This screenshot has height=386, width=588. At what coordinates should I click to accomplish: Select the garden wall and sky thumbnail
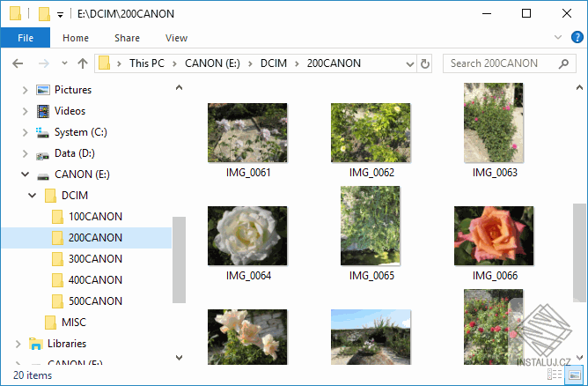pos(371,337)
